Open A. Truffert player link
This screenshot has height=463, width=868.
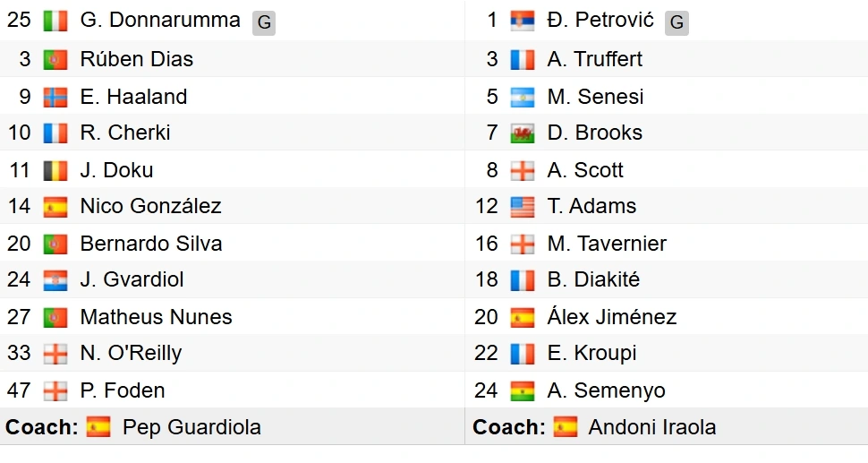coord(594,59)
